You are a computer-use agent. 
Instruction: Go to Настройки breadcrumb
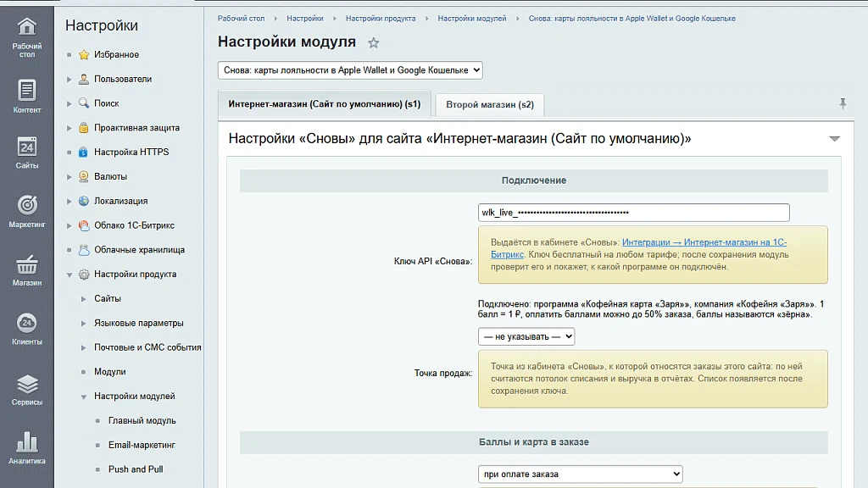coord(305,19)
